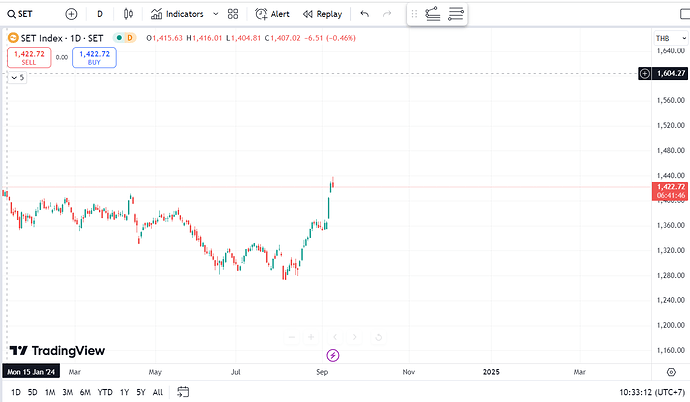Open the go to date calendar icon
Viewport: 690px width, 402px height.
click(x=183, y=392)
